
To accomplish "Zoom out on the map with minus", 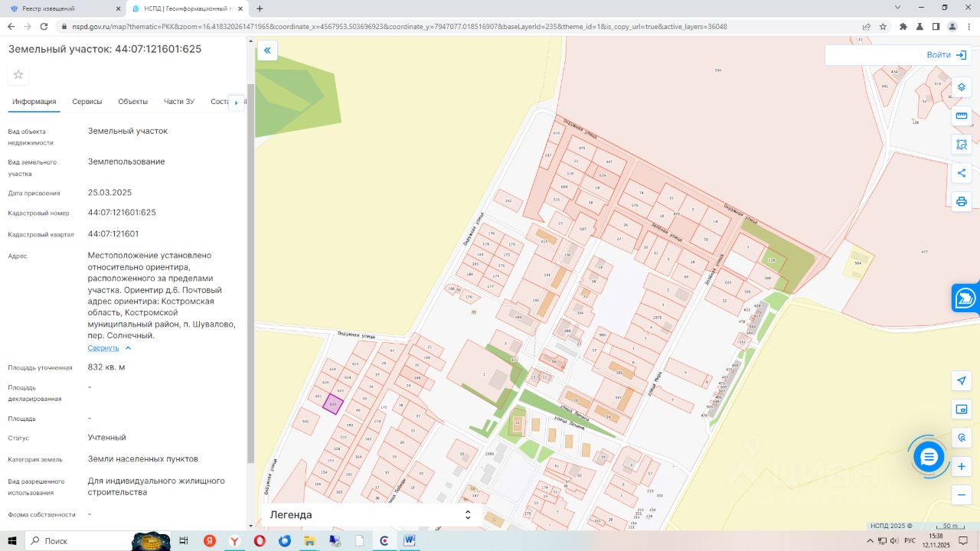I will pos(962,495).
